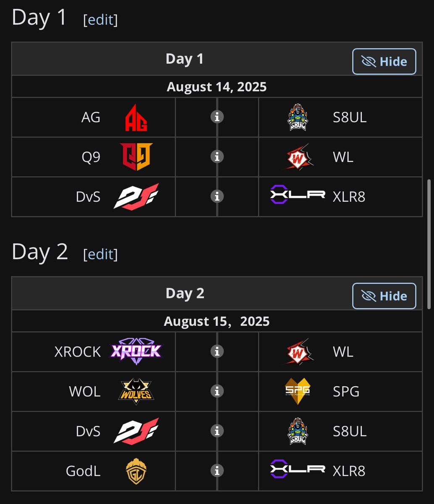This screenshot has width=434, height=504.
Task: Open match info for Q9 vs WL
Action: point(217,156)
